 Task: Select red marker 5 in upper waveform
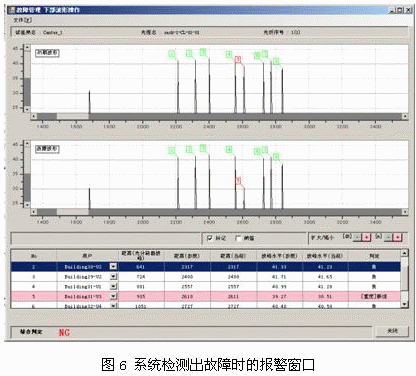238,59
